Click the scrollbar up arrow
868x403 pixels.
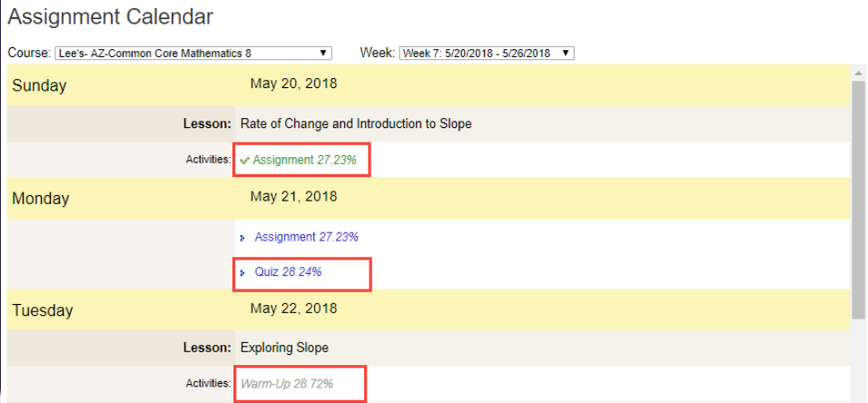pos(858,73)
